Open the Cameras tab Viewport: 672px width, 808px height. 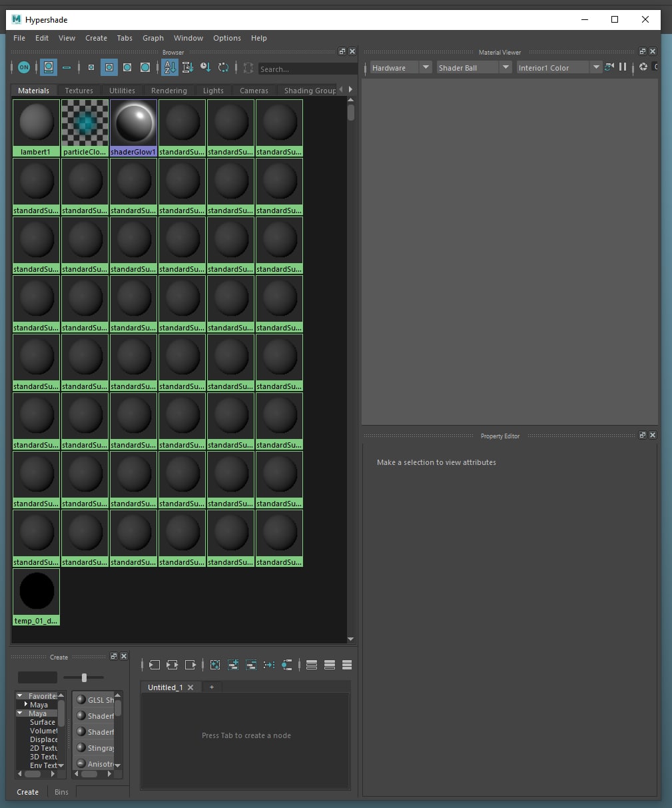[x=254, y=91]
